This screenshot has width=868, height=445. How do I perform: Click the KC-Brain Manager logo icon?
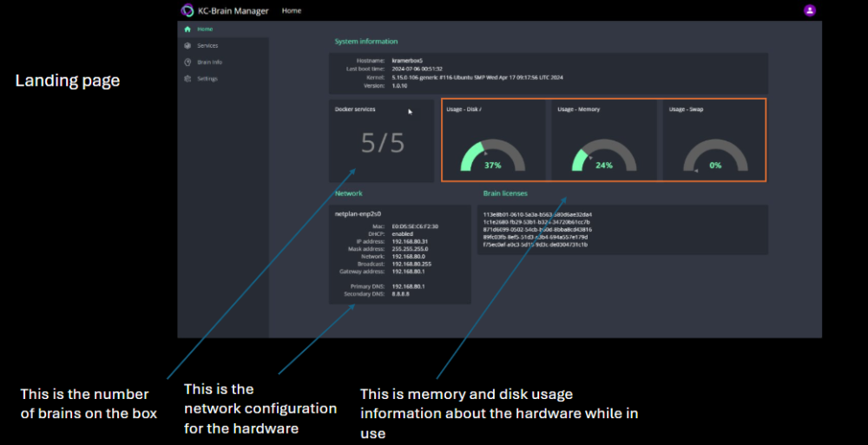point(187,10)
